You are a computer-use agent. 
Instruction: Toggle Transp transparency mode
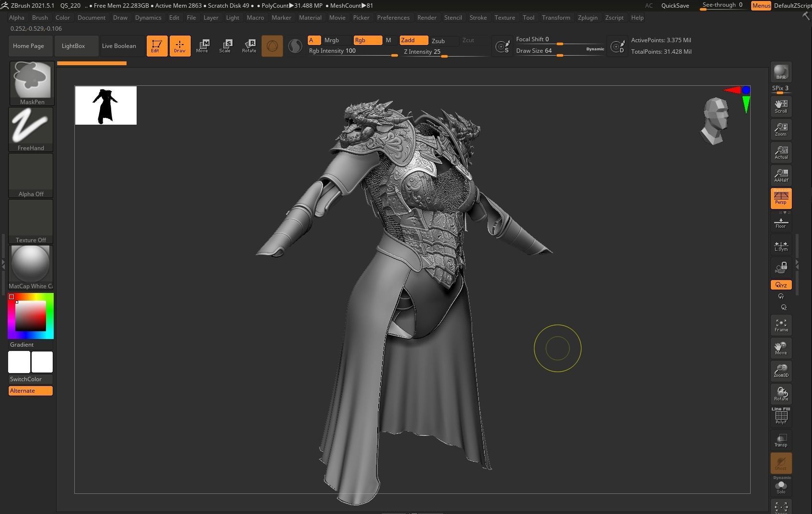(781, 440)
